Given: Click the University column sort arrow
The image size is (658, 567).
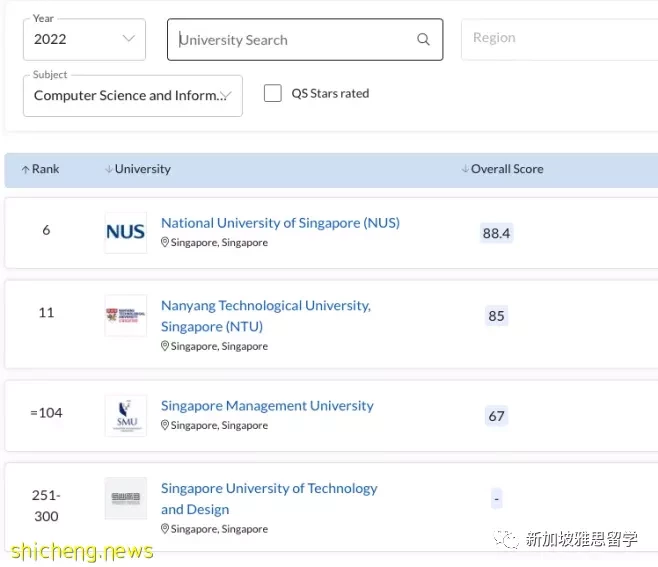Looking at the screenshot, I should click(109, 169).
